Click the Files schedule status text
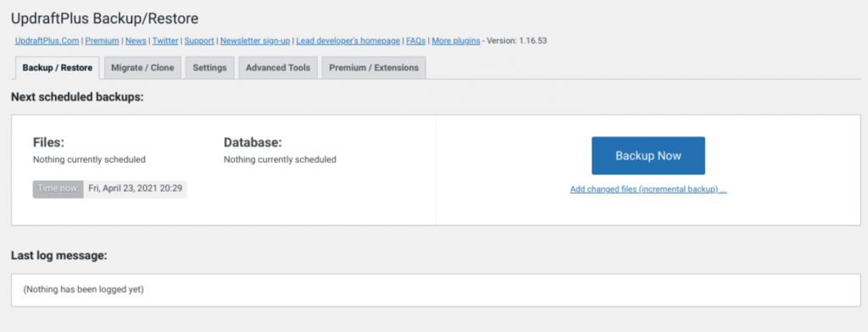This screenshot has height=332, width=868. point(89,159)
